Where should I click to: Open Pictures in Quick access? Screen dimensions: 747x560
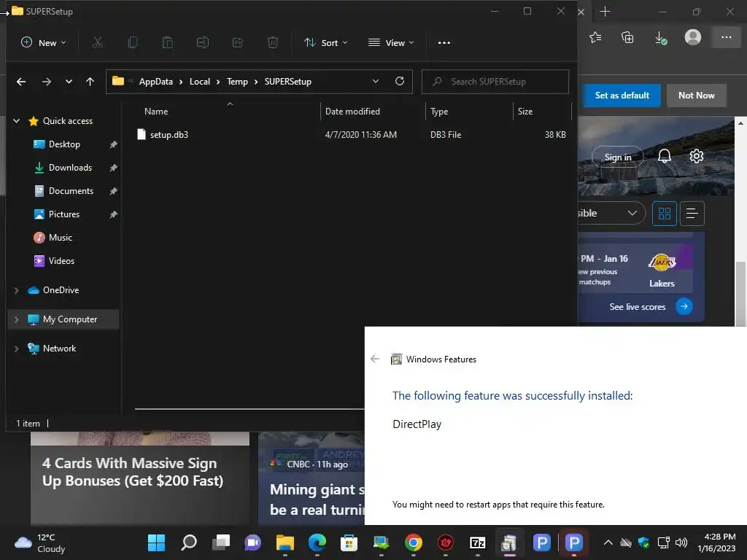pos(64,214)
